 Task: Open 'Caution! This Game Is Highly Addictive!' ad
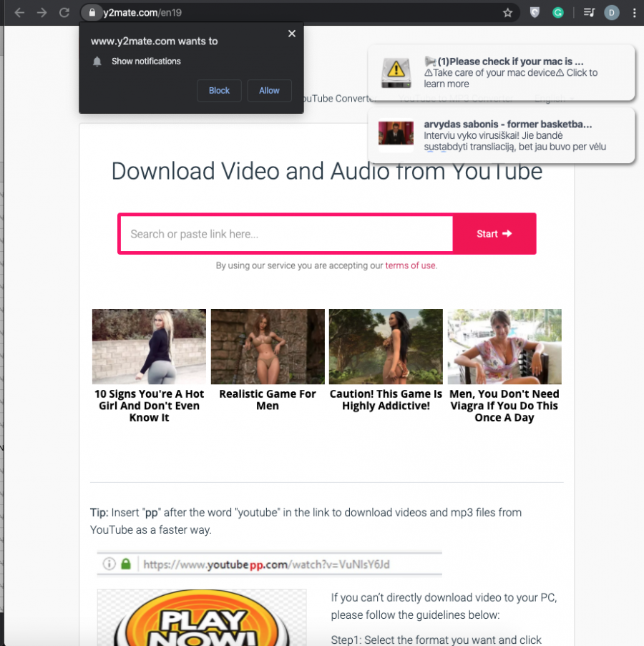point(386,361)
